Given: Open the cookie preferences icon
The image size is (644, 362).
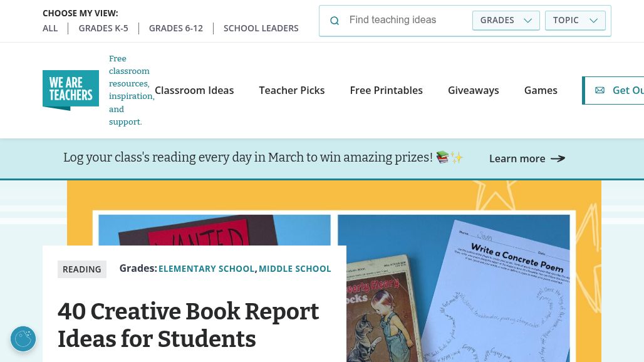Looking at the screenshot, I should [23, 339].
